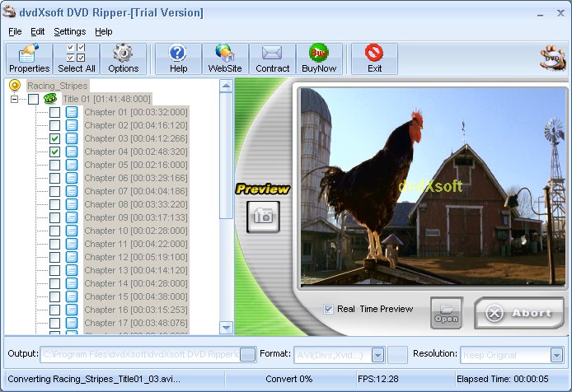The width and height of the screenshot is (572, 392).
Task: Click the Open folder button
Action: (x=447, y=313)
